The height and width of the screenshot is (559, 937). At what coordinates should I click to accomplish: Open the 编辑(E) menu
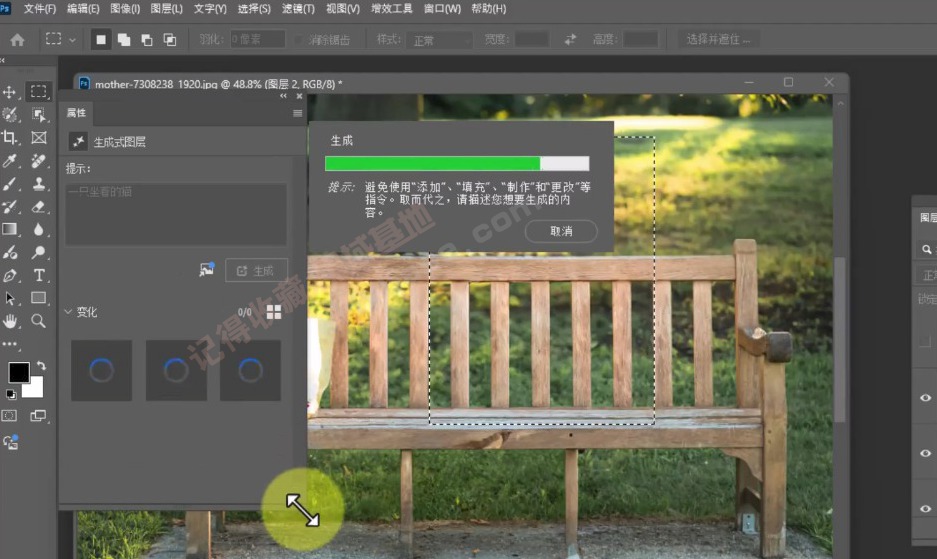click(83, 9)
